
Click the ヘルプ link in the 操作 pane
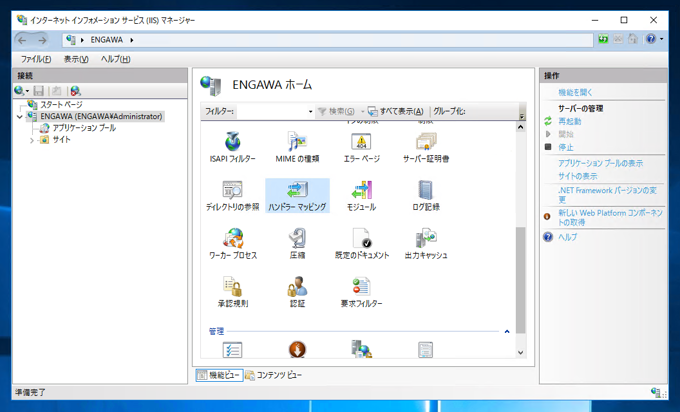pyautogui.click(x=568, y=237)
